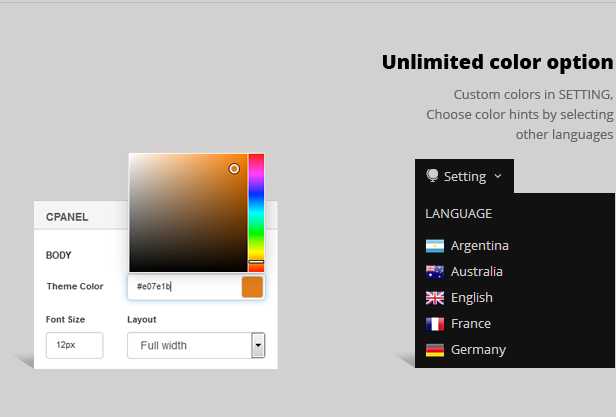Screen dimensions: 616x417
Task: Choose the Australia language entry
Action: click(x=477, y=272)
